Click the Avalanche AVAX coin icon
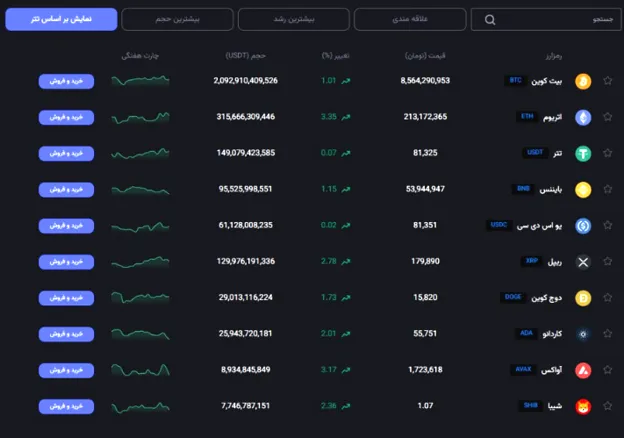624x438 pixels. click(x=583, y=370)
